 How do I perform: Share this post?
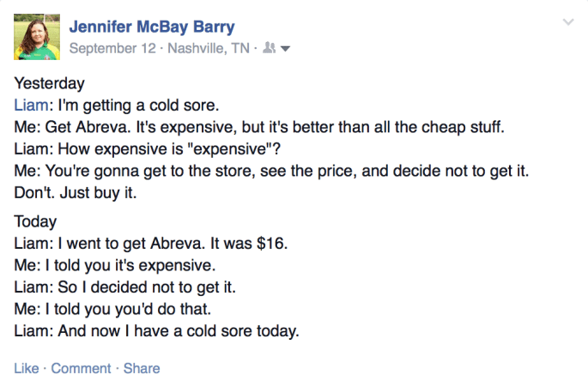click(142, 368)
